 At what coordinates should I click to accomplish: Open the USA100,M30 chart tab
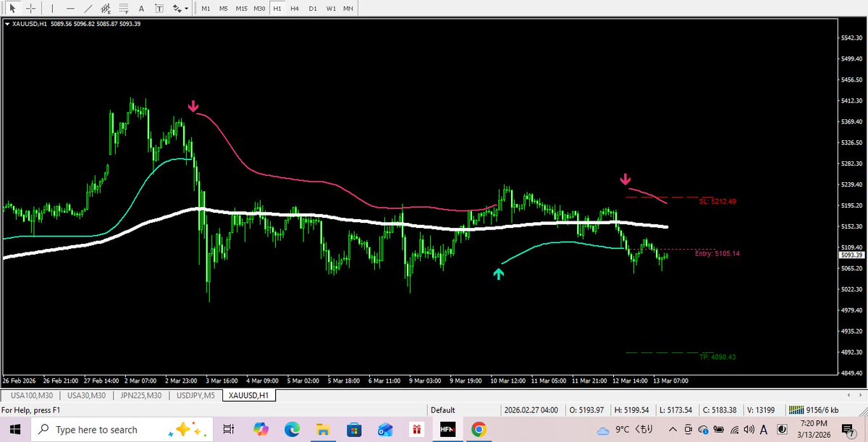[30, 396]
